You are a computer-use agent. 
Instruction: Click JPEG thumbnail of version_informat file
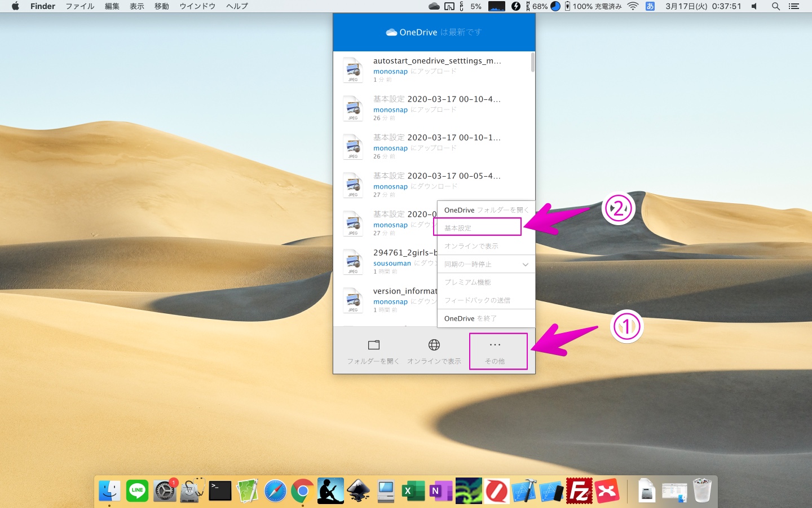353,300
